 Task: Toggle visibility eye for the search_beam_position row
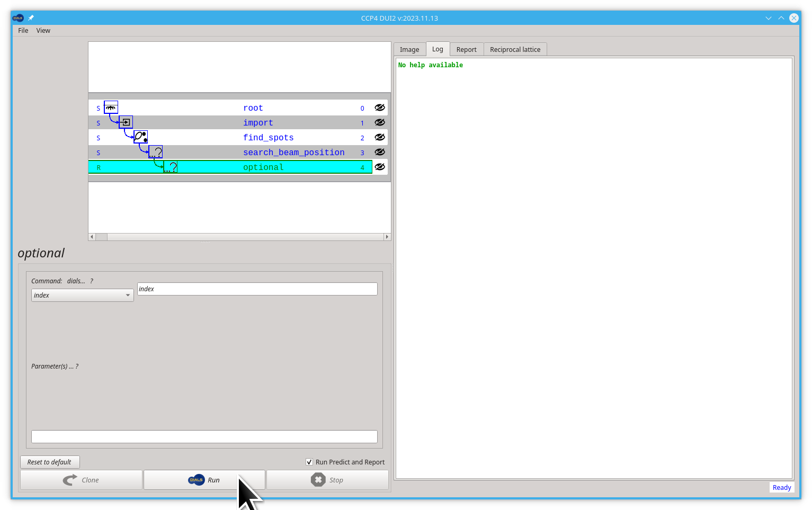(380, 152)
